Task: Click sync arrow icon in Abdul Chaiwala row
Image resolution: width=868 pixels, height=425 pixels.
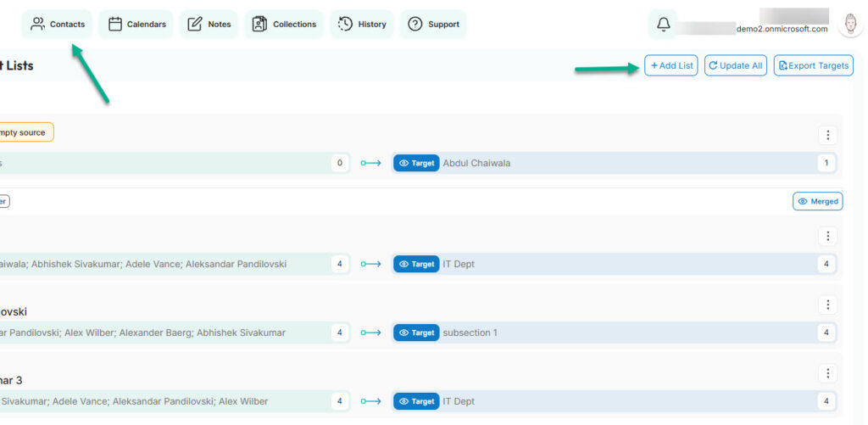Action: coord(371,164)
